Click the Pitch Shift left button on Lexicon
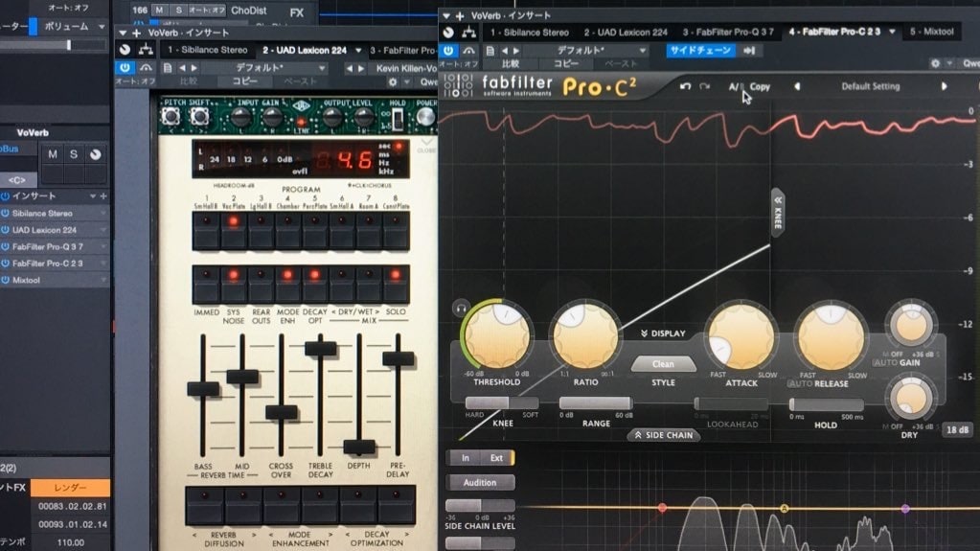Image resolution: width=980 pixels, height=551 pixels. tap(171, 116)
